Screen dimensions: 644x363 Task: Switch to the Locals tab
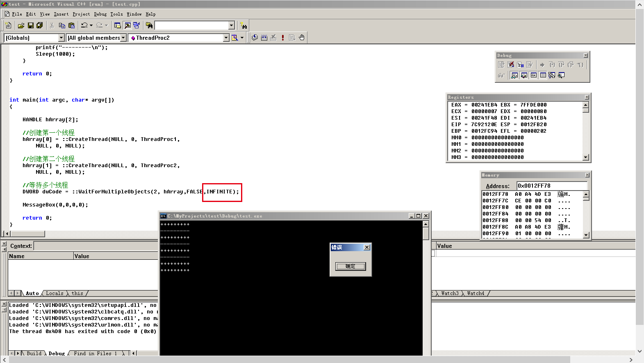[55, 293]
